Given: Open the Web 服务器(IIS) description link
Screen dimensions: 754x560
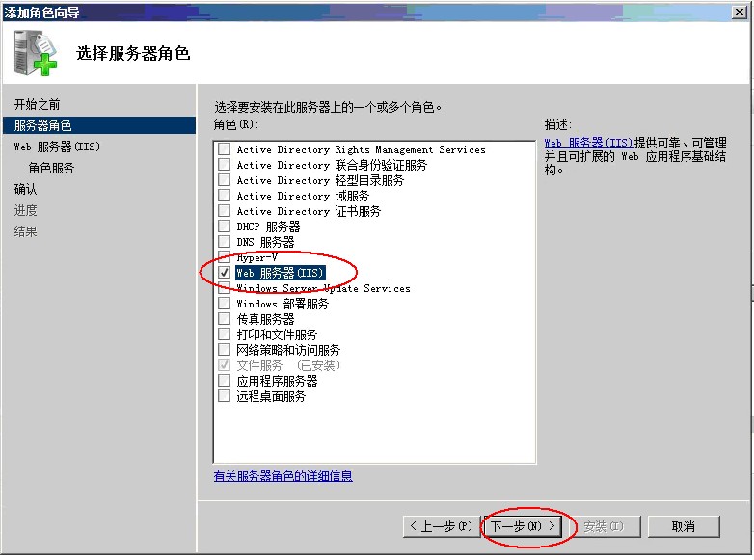Looking at the screenshot, I should tap(588, 143).
